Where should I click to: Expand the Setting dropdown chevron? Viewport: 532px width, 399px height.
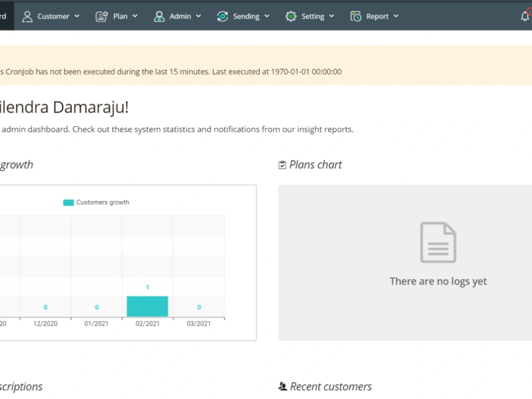coord(332,16)
